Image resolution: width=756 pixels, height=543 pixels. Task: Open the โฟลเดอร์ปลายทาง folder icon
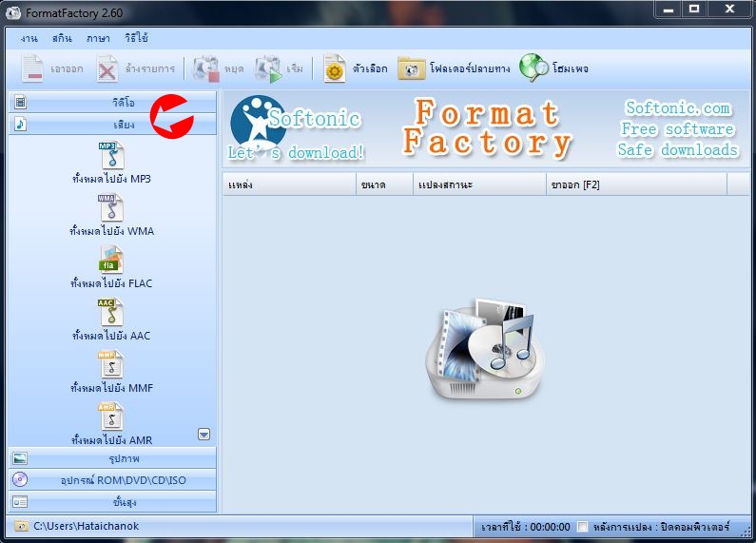tap(411, 68)
